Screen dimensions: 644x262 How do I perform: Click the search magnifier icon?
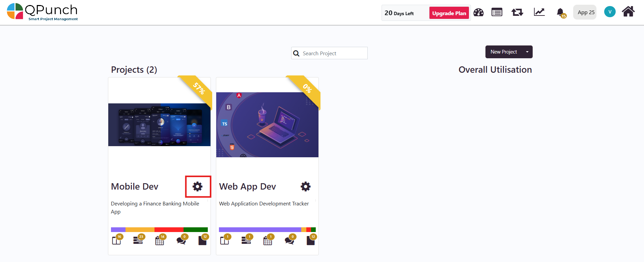(296, 53)
